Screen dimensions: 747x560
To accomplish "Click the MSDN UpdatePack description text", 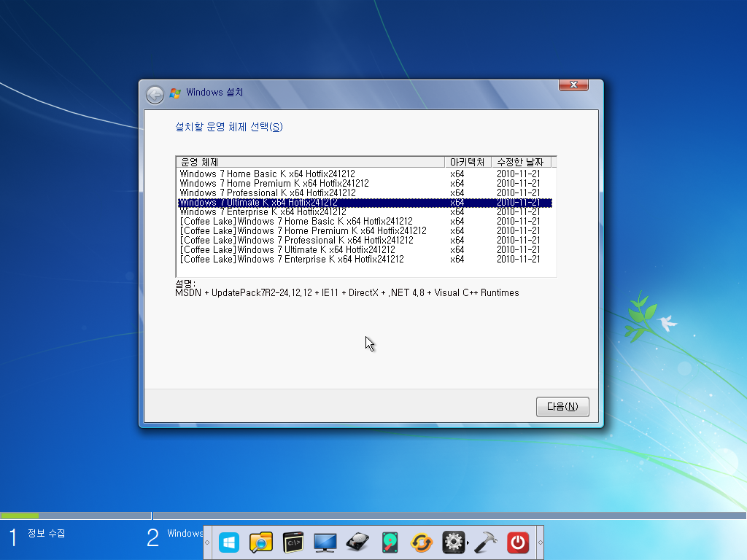I will (x=347, y=293).
